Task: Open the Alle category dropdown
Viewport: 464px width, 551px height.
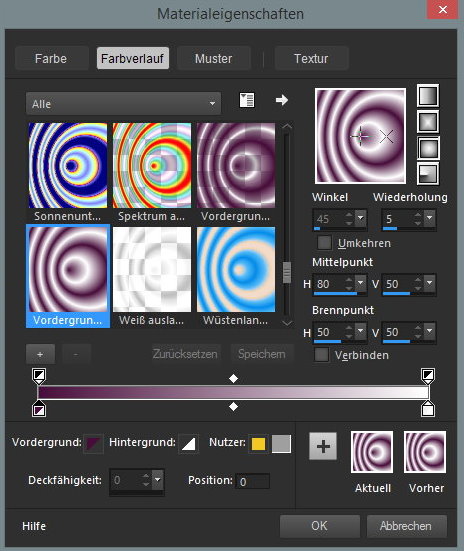Action: (123, 104)
